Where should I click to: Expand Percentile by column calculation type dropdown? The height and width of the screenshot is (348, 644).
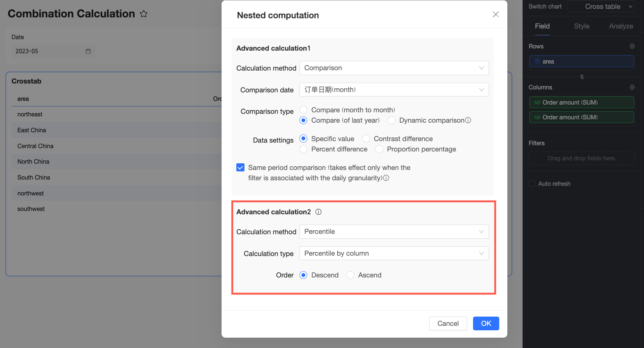[394, 253]
